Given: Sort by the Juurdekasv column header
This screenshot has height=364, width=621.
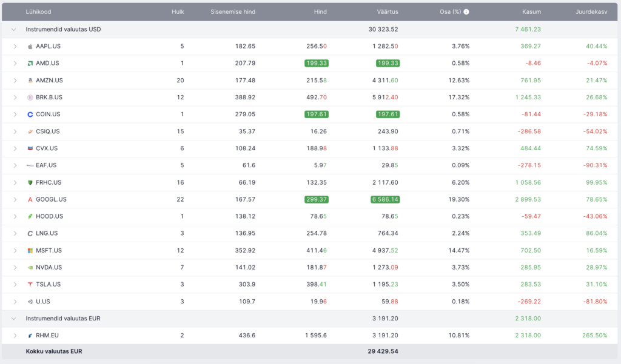Looking at the screenshot, I should [591, 12].
